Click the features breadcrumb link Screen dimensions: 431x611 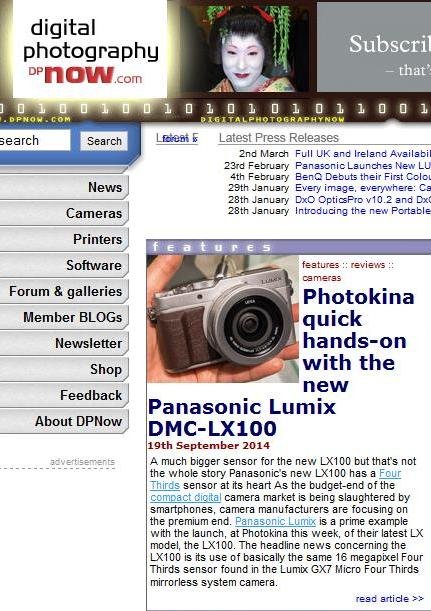click(321, 265)
